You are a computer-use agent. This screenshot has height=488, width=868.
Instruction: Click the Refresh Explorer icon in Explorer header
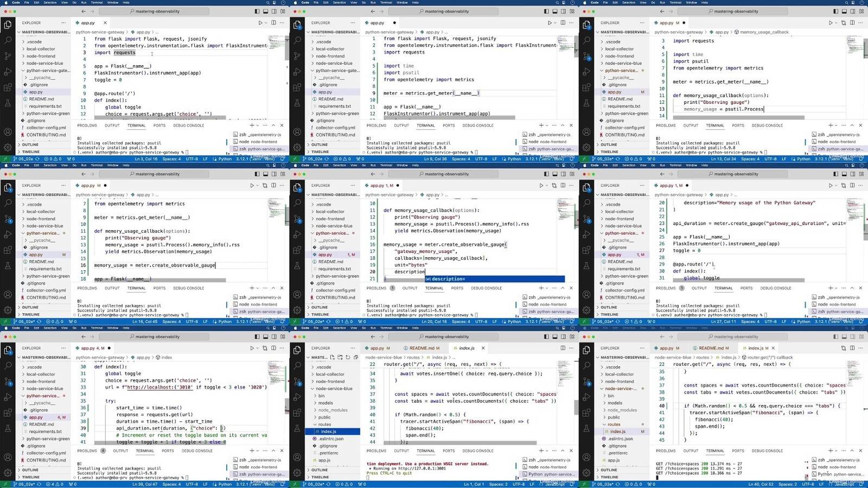[x=348, y=357]
